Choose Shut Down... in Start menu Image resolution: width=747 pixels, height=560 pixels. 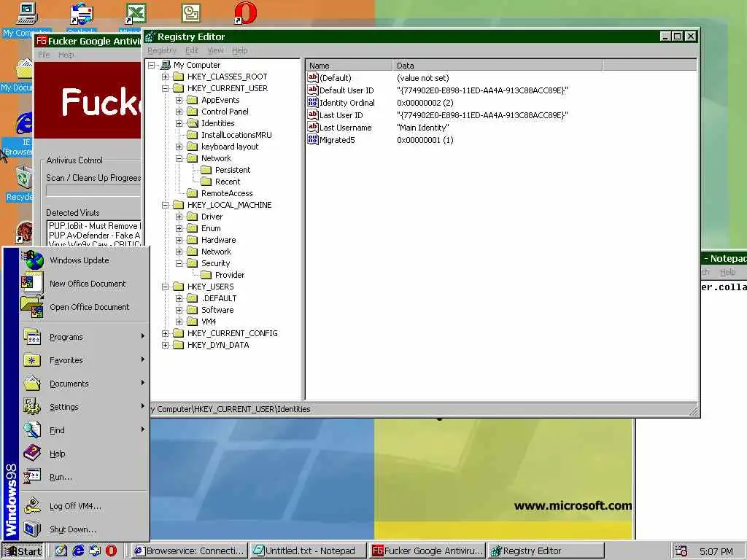pos(84,529)
